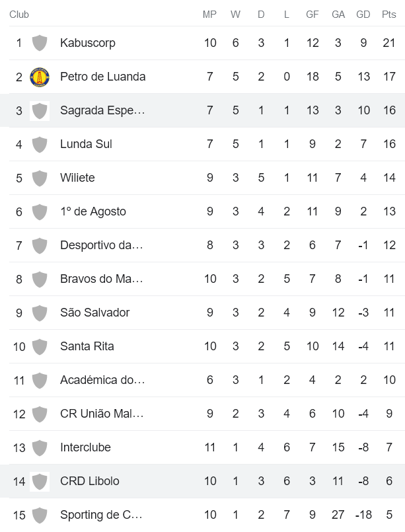Image resolution: width=405 pixels, height=532 pixels.
Task: Click the Santa Rita shield icon
Action: coord(40,346)
